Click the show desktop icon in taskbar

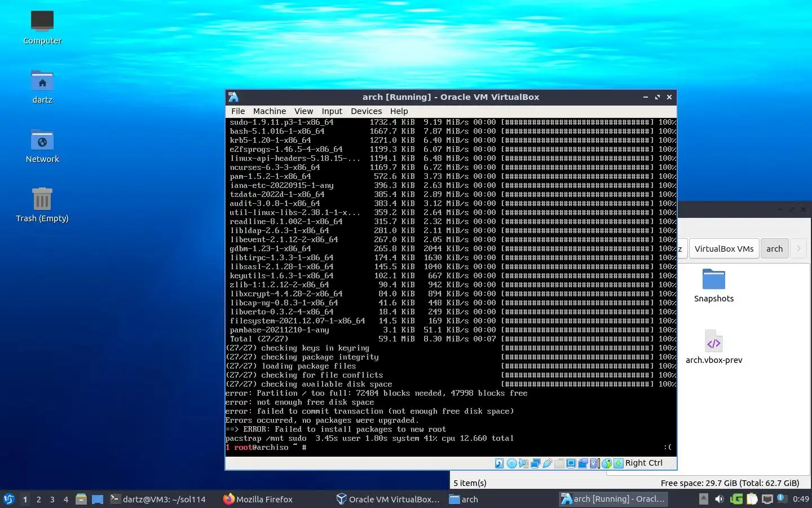pos(98,499)
